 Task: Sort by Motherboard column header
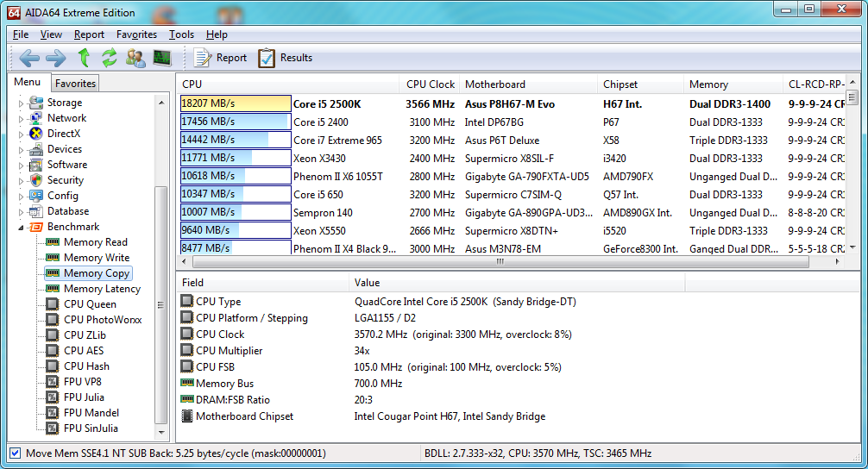[x=528, y=84]
